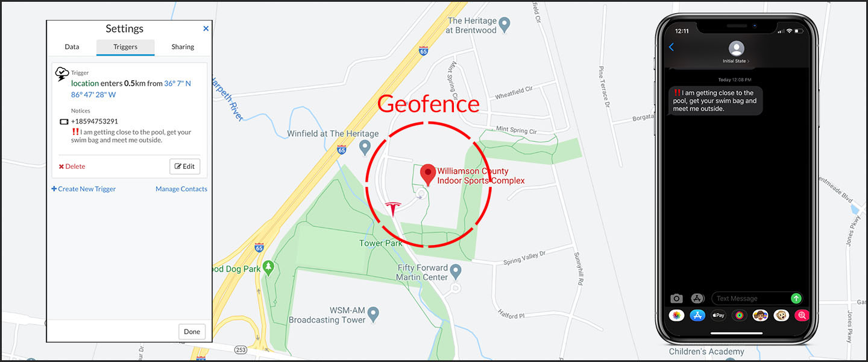Tap the green send arrow button
The height and width of the screenshot is (362, 868).
[x=796, y=298]
